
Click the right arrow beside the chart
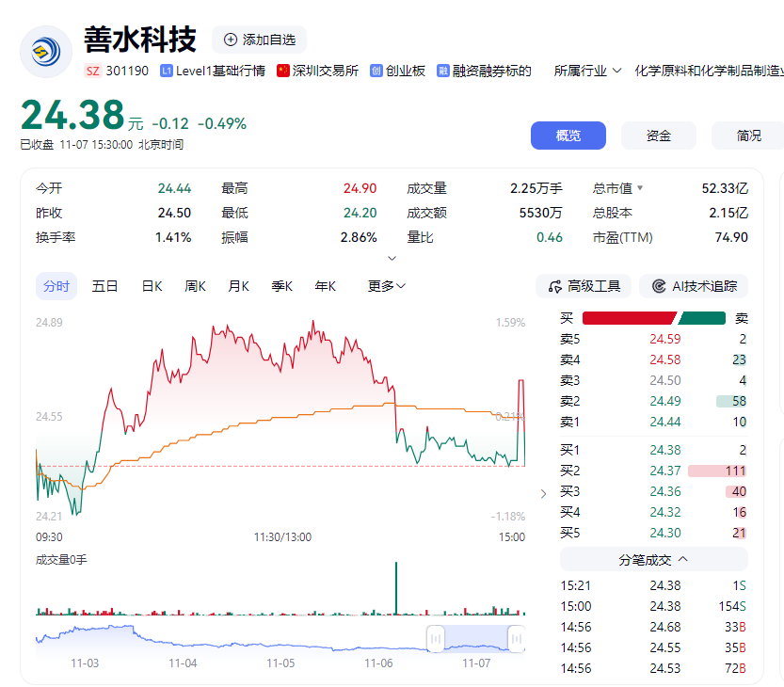543,494
